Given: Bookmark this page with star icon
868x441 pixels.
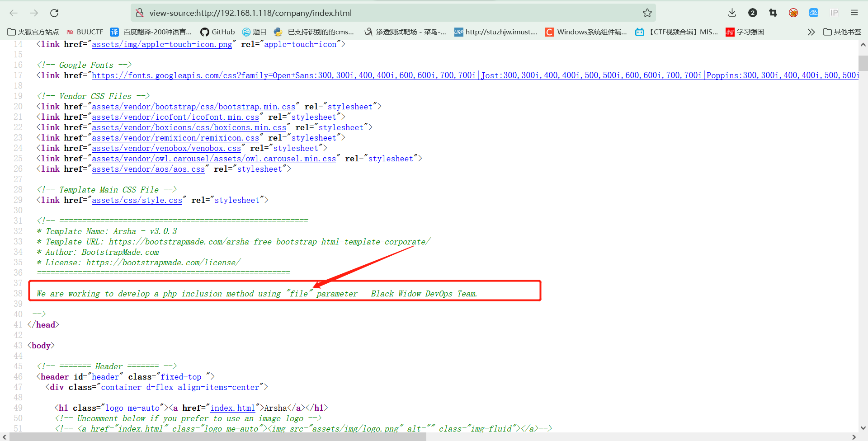Looking at the screenshot, I should (647, 13).
